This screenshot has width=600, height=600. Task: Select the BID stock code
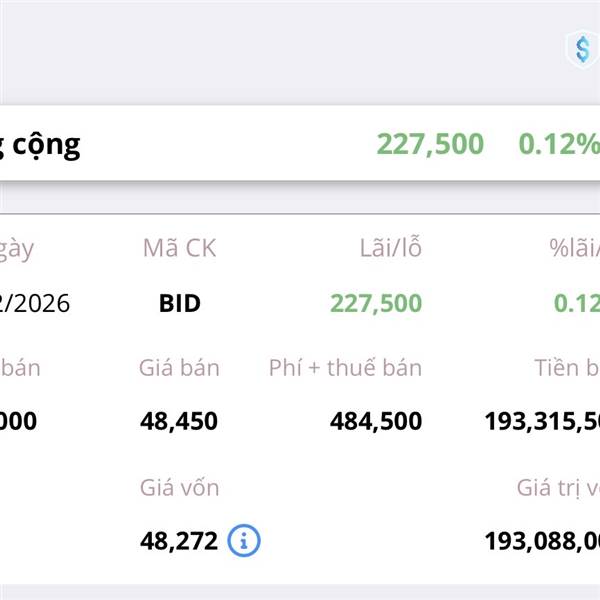coord(180,303)
